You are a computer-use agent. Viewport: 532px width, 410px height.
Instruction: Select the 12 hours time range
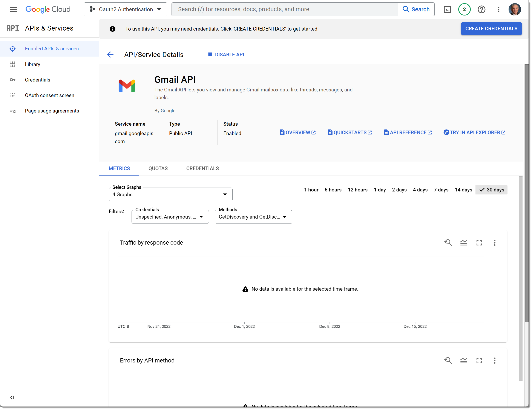[x=357, y=190]
